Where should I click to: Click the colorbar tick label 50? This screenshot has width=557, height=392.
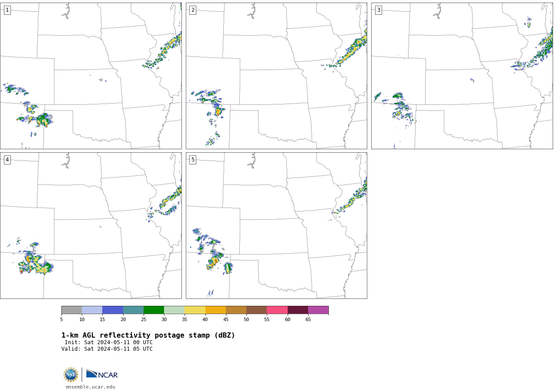pyautogui.click(x=246, y=320)
